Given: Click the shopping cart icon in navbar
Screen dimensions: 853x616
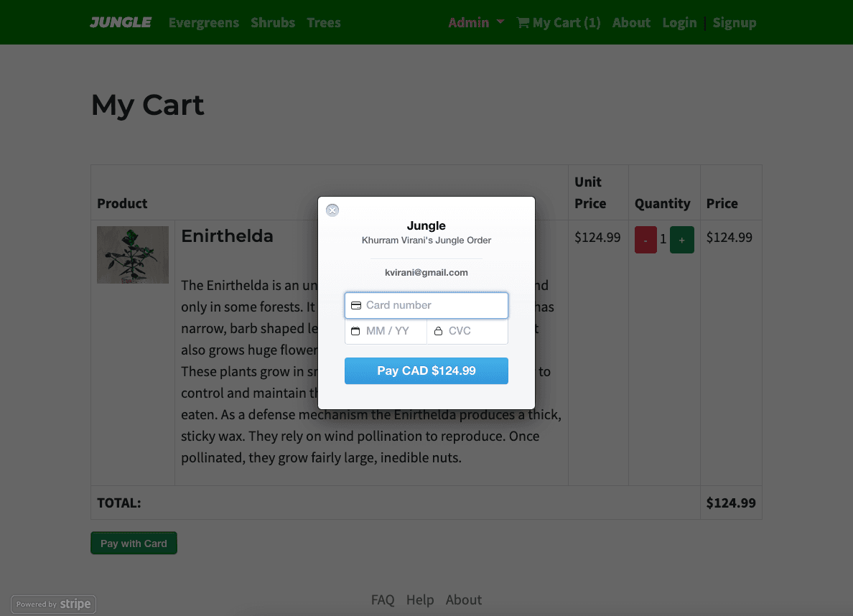Looking at the screenshot, I should (x=523, y=22).
